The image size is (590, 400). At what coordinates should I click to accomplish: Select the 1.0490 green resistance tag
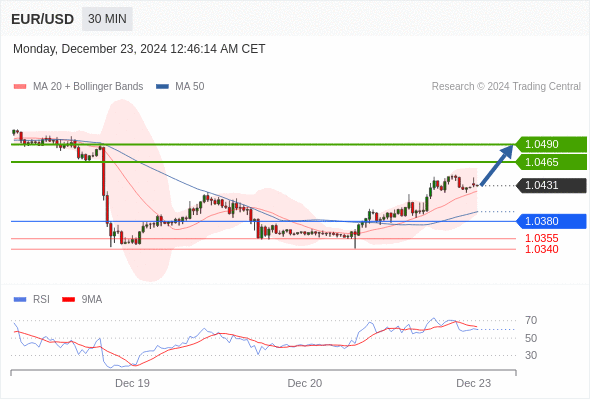click(x=551, y=144)
